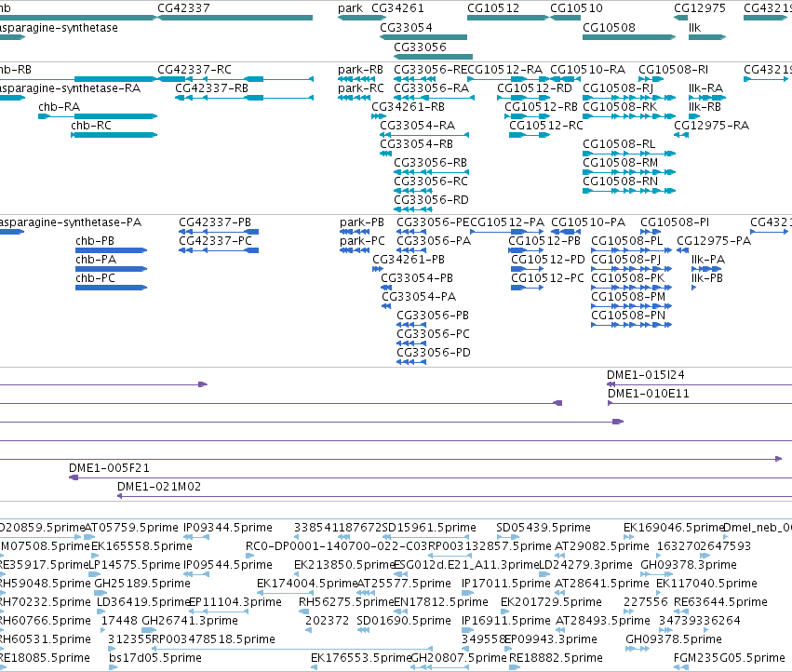Open the CG42337-PC protein label

215,241
